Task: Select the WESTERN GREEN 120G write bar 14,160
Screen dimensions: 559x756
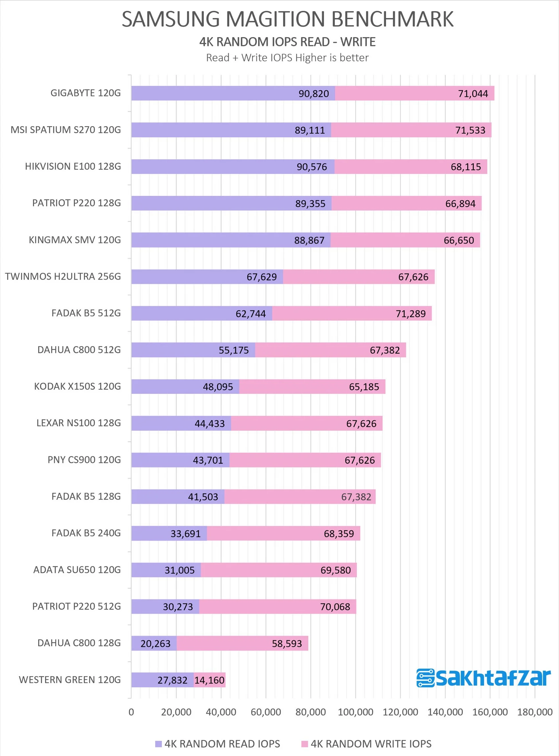Action: pos(209,680)
